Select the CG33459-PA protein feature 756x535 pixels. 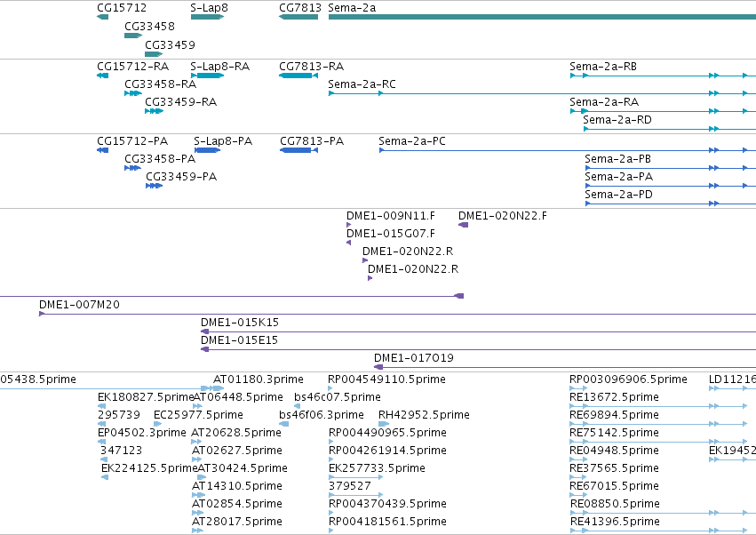(155, 186)
